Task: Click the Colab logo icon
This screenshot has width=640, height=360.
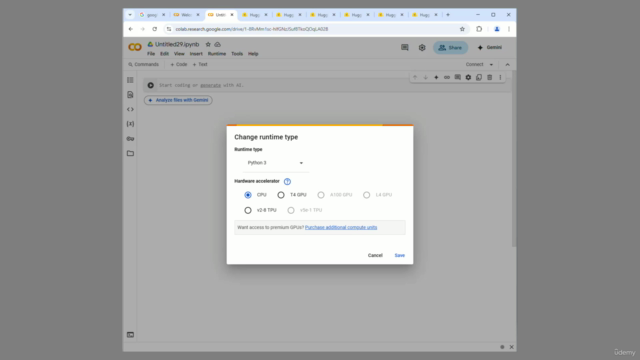Action: tap(135, 47)
